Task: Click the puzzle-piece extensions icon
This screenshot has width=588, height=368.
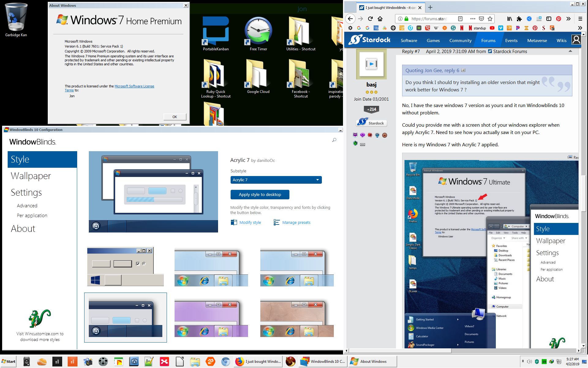Action: tap(519, 19)
